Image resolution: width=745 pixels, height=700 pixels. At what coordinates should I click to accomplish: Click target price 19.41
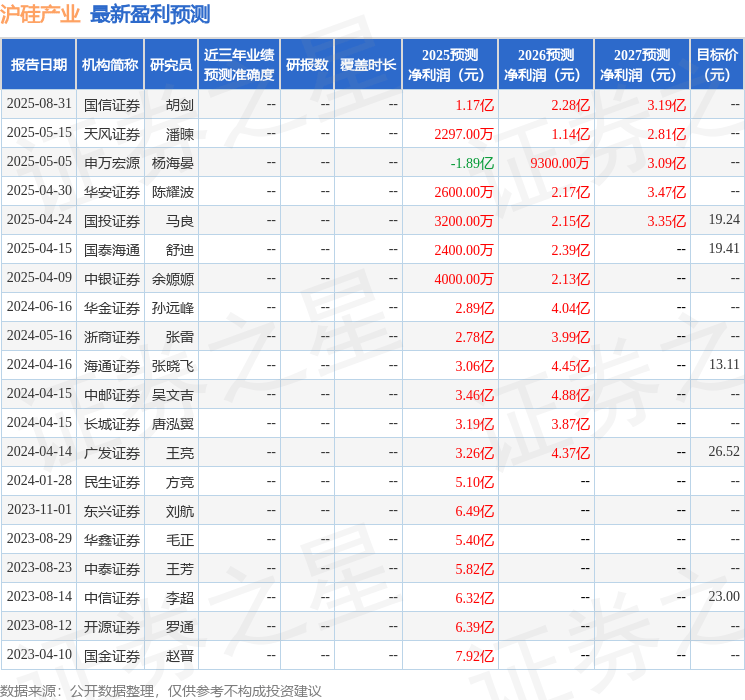724,249
